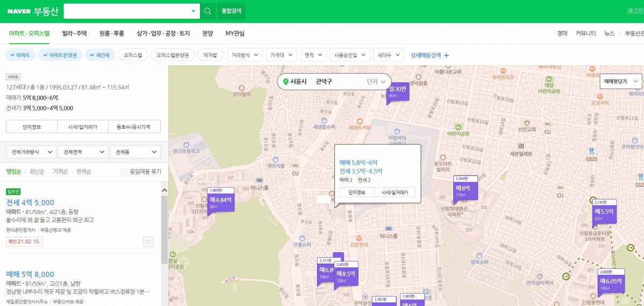Image resolution: width=644 pixels, height=306 pixels.
Task: Click the 단지정보 button in left panel
Action: click(32, 127)
